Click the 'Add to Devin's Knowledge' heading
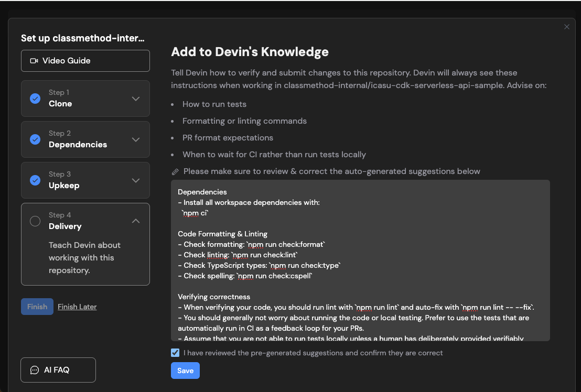Viewport: 581px width, 392px height. 250,52
